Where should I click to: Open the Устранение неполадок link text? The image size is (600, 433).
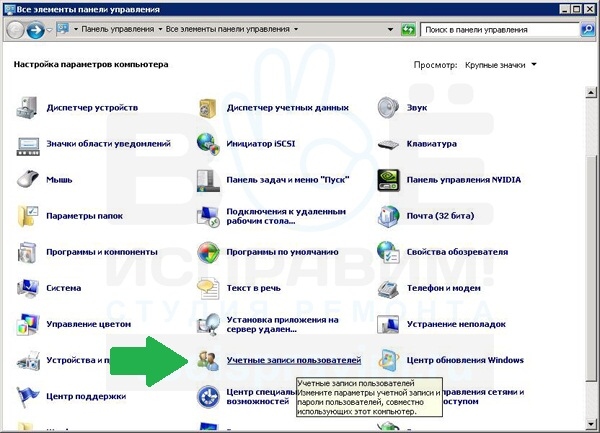tap(456, 324)
